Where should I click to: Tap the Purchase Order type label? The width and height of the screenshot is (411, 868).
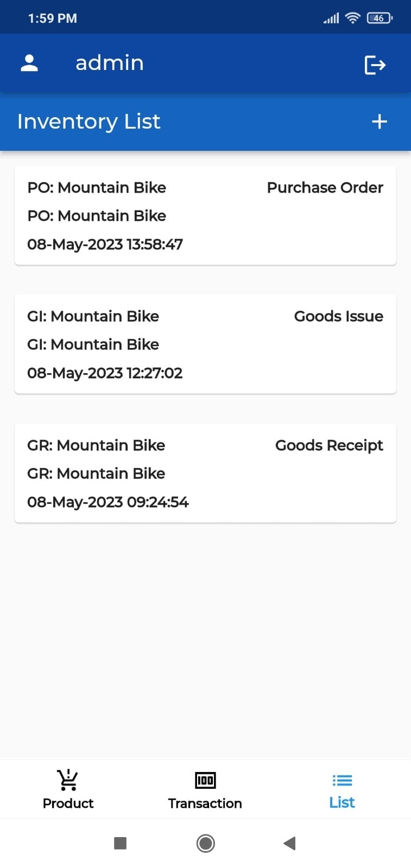[x=325, y=188]
